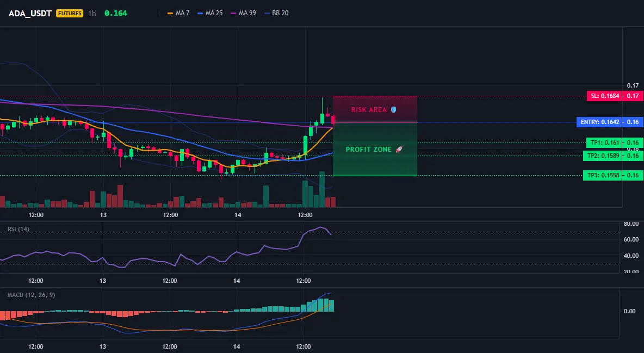Image resolution: width=644 pixels, height=353 pixels.
Task: Click the TP1: 0.161 label
Action: (x=604, y=143)
